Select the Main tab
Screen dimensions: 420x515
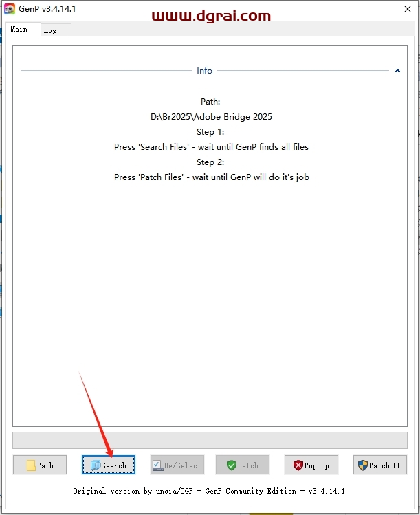(x=23, y=30)
